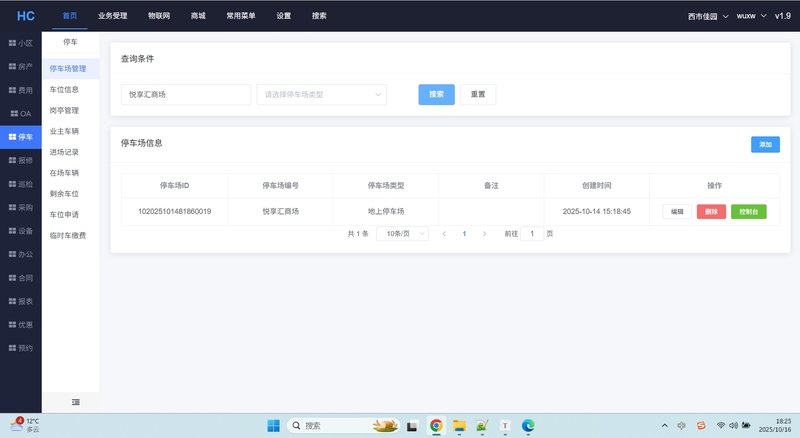Image resolution: width=800 pixels, height=438 pixels.
Task: Open Microsoft Edge from the taskbar
Action: [528, 425]
